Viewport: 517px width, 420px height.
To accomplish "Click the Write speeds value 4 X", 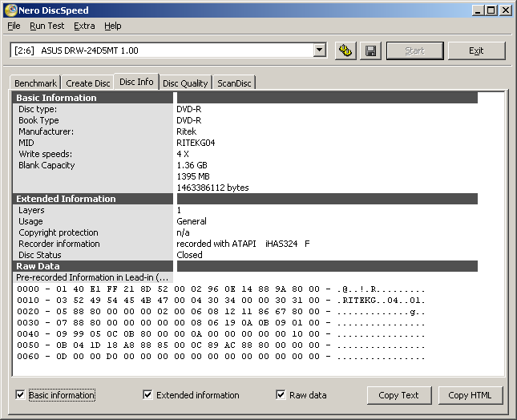I will pyautogui.click(x=183, y=154).
